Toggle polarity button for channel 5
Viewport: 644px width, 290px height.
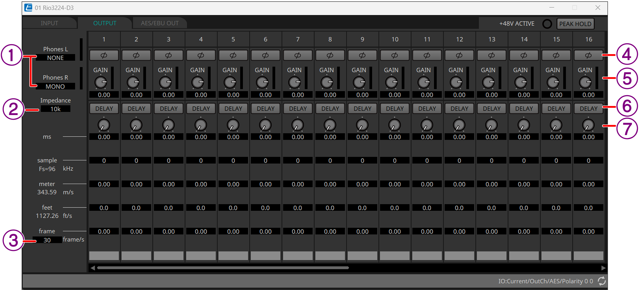(233, 55)
